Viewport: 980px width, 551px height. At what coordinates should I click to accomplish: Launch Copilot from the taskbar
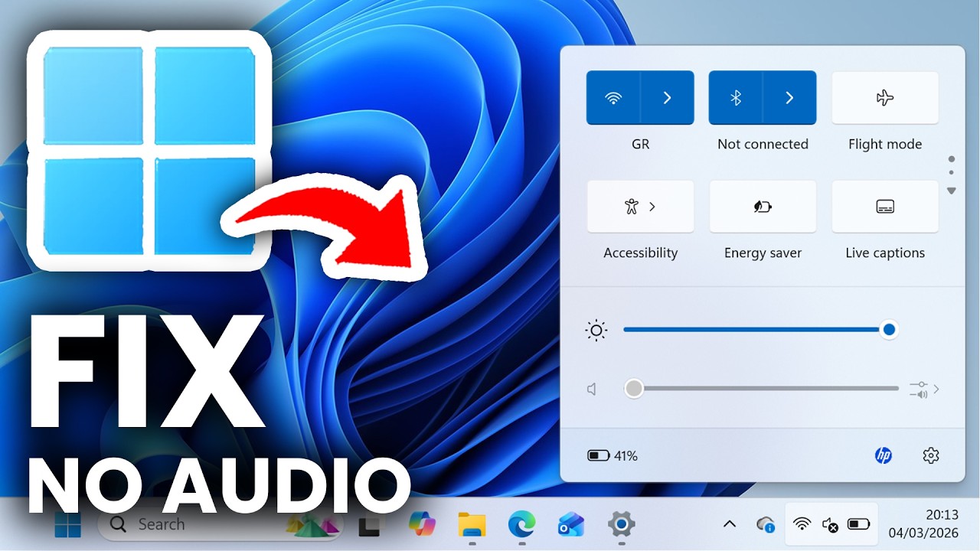(x=422, y=524)
